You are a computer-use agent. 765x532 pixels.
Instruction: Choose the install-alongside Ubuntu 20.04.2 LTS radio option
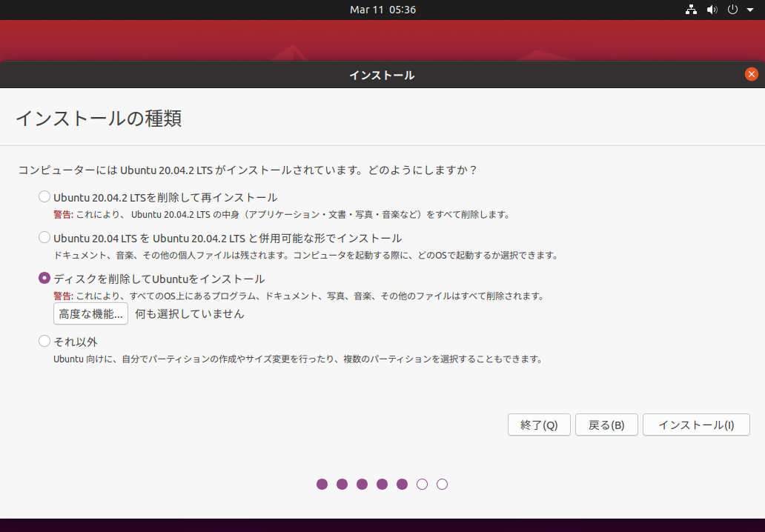pyautogui.click(x=44, y=238)
